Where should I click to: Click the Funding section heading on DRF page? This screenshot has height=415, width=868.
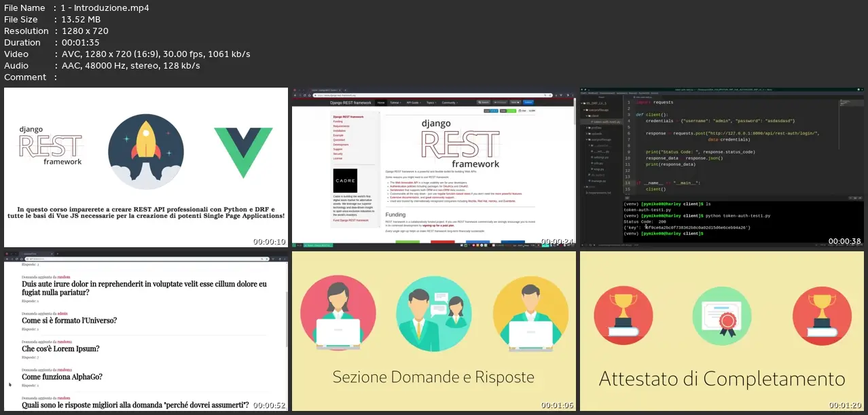tap(395, 215)
